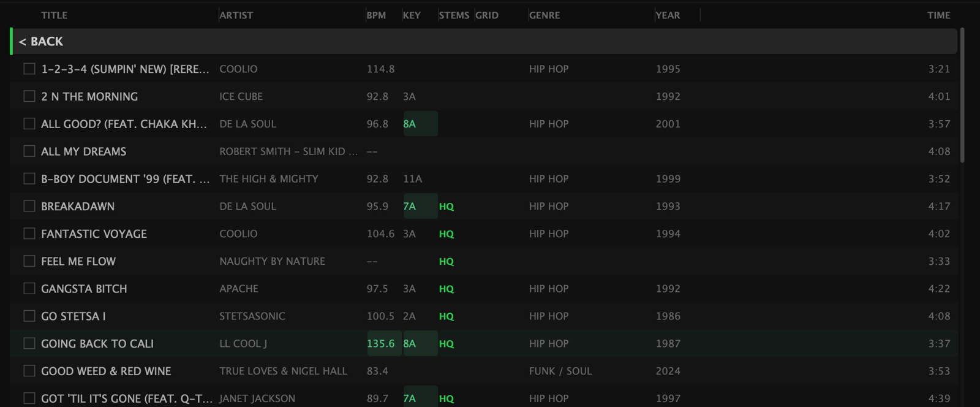Sort tracks by the KEY column header
980x407 pixels.
coord(412,15)
